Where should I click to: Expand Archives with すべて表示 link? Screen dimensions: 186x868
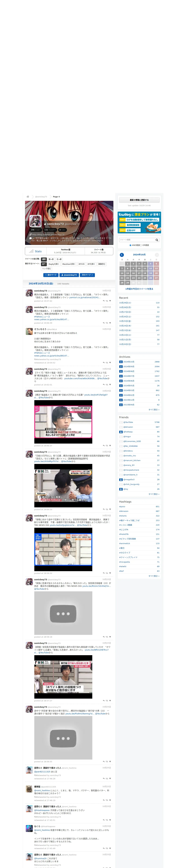tap(154, 410)
